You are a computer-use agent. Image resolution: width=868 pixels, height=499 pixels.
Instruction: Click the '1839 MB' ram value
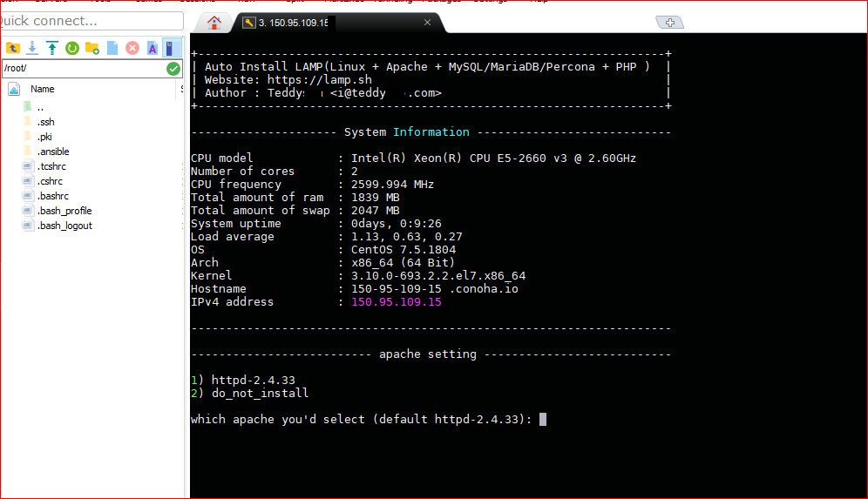click(x=375, y=198)
